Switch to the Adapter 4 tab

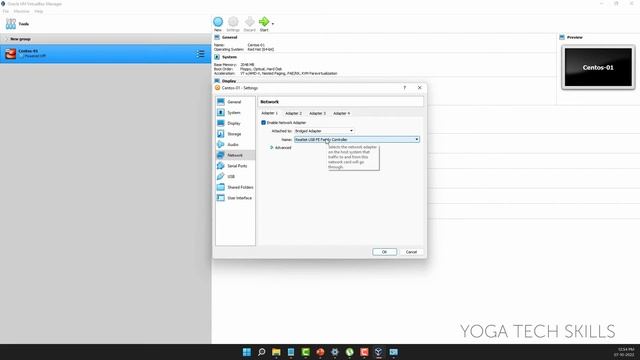[341, 113]
